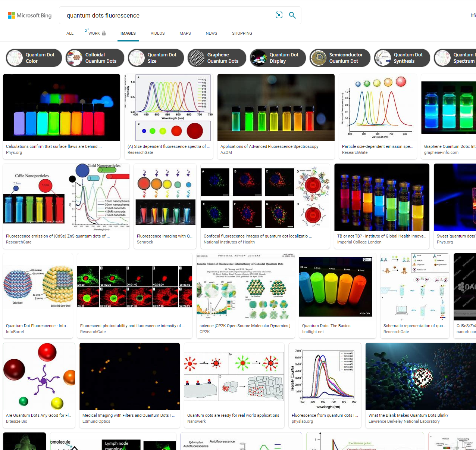Open the MAPS tab
The height and width of the screenshot is (450, 476).
click(185, 33)
